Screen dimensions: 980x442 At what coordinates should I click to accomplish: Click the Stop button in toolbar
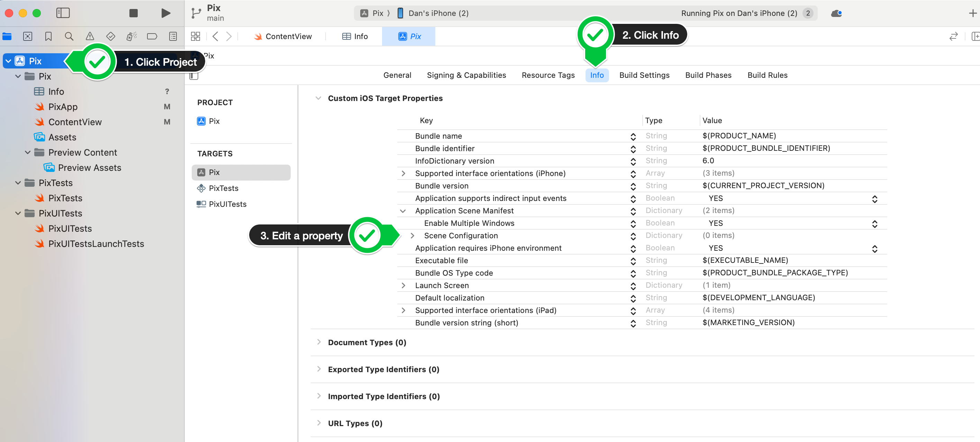pyautogui.click(x=134, y=12)
